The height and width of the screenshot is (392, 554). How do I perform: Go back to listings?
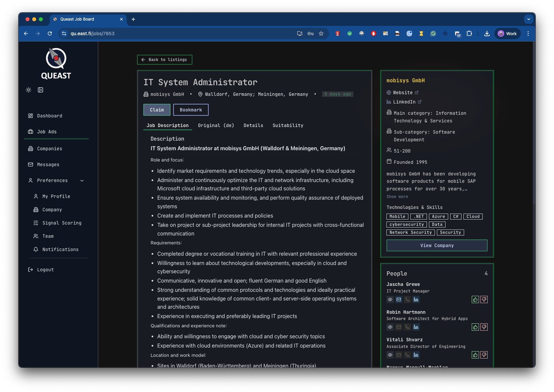[165, 60]
